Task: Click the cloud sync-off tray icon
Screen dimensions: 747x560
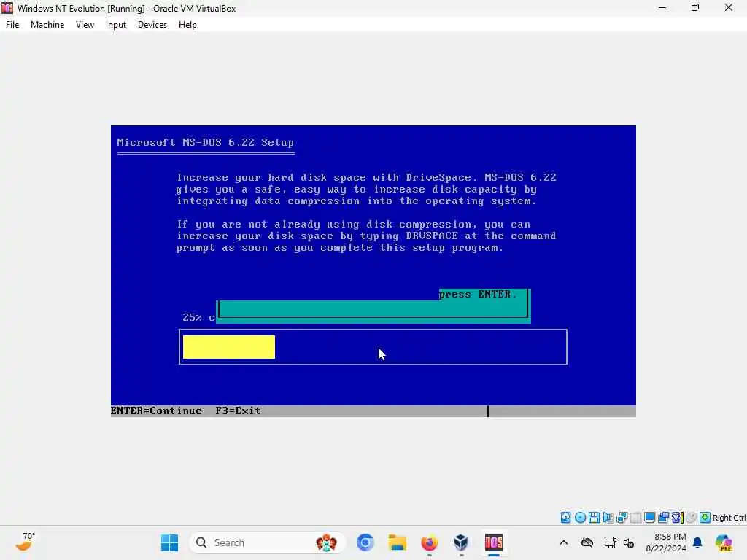Action: coord(587,542)
